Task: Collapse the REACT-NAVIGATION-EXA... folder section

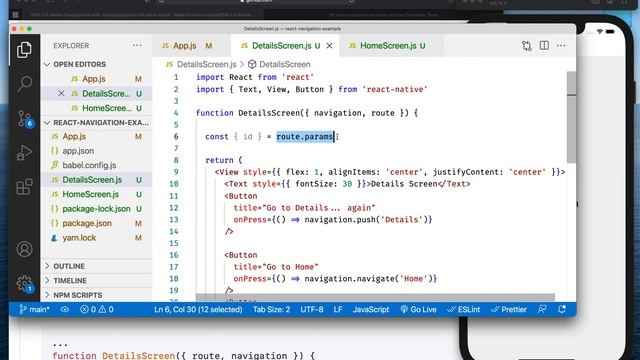Action: (x=96, y=122)
